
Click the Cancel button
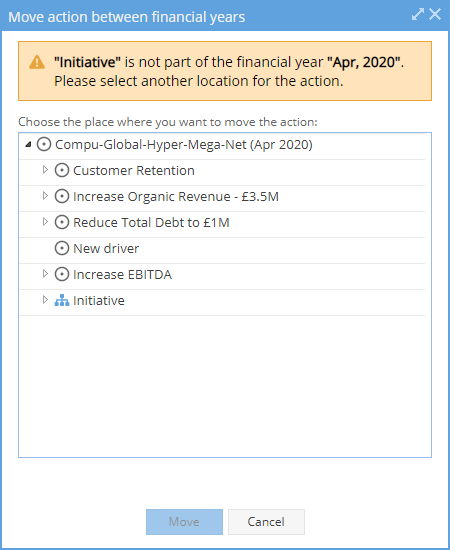click(x=266, y=522)
